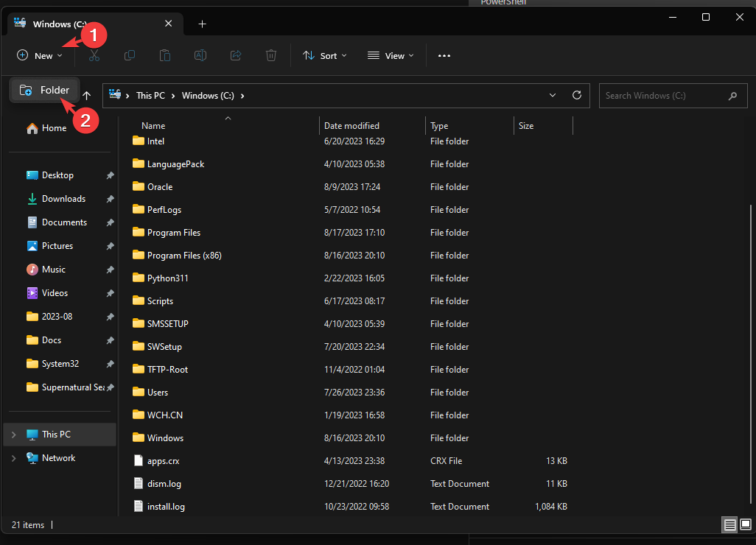Switch to details view layout icon
The width and height of the screenshot is (756, 545).
[x=729, y=525]
